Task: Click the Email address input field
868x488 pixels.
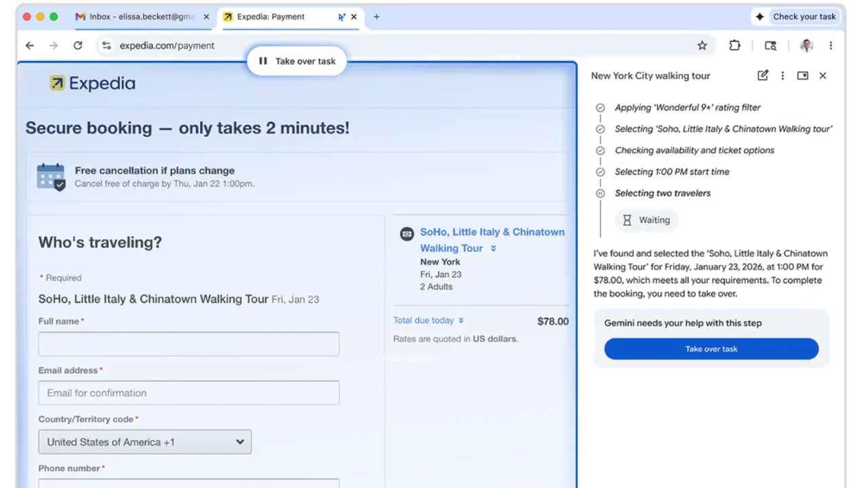Action: point(189,393)
